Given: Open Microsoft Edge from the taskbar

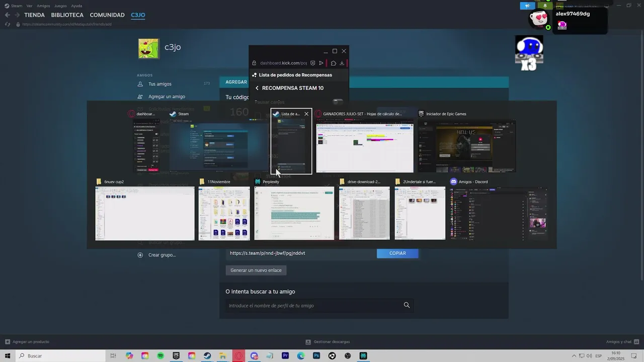Looking at the screenshot, I should 301,356.
